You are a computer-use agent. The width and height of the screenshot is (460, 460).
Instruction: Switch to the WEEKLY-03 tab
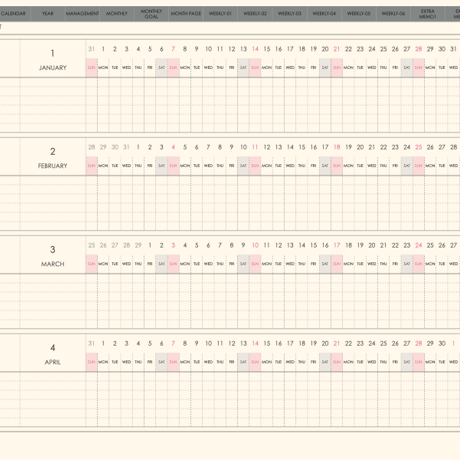(290, 14)
